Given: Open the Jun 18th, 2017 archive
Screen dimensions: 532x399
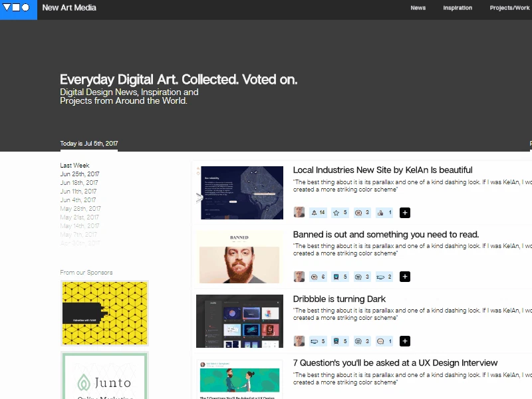Looking at the screenshot, I should tap(79, 182).
